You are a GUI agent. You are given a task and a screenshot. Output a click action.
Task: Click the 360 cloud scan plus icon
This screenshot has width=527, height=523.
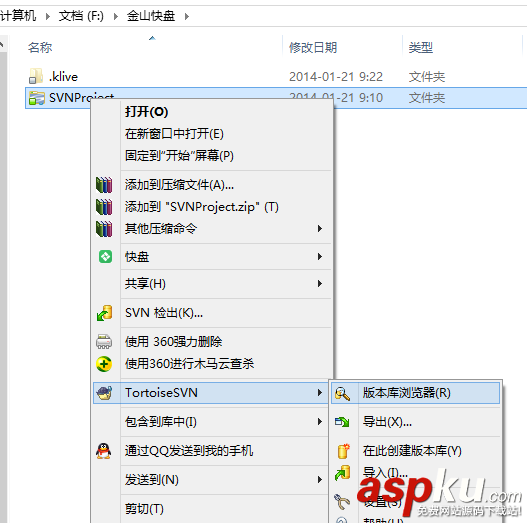(104, 364)
